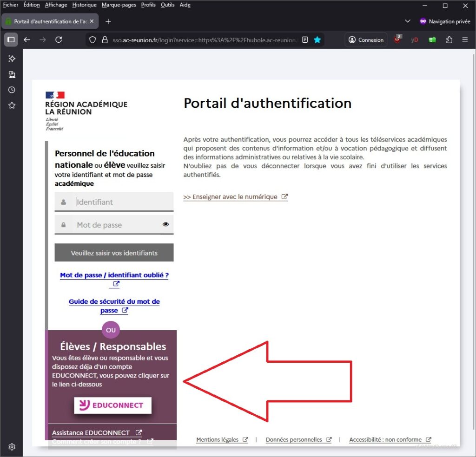This screenshot has height=457, width=476.
Task: Open a new tab with plus button
Action: (x=108, y=21)
